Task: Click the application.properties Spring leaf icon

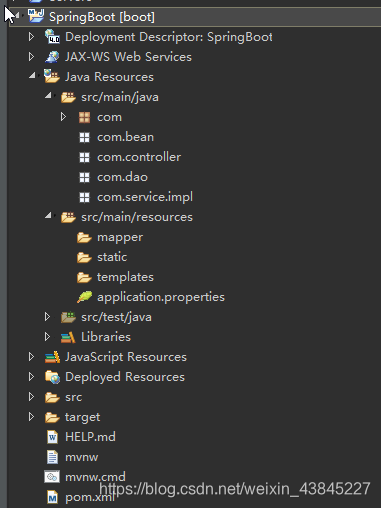Action: point(85,297)
